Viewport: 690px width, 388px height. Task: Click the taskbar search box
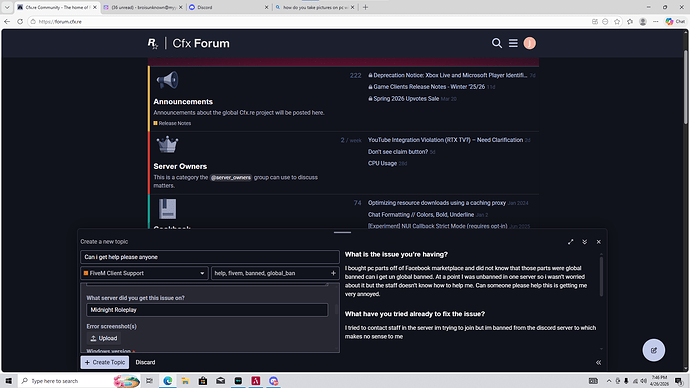(79, 381)
